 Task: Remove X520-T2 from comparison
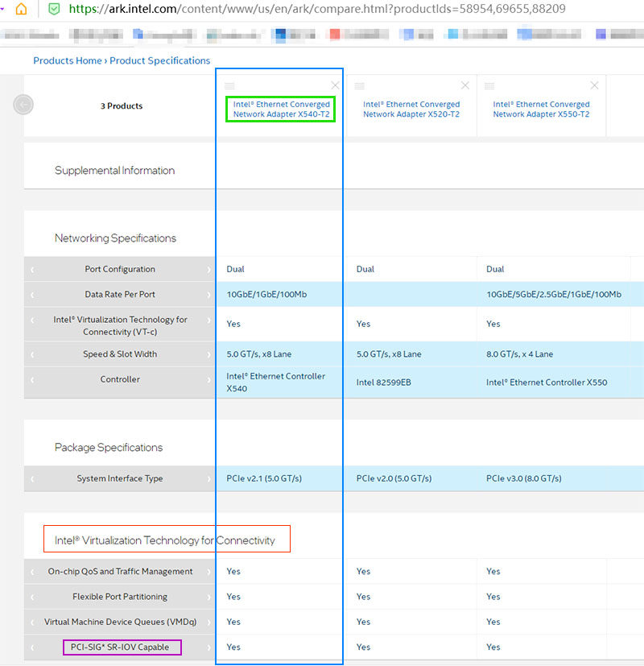tap(465, 85)
